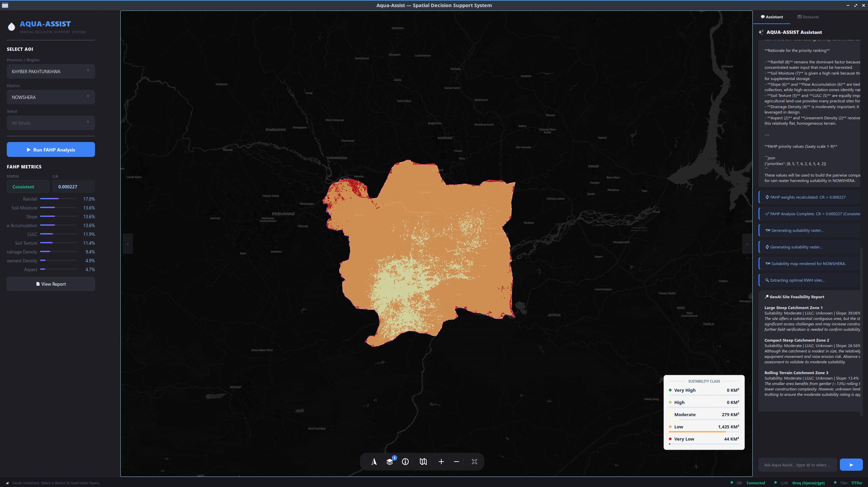Image resolution: width=868 pixels, height=487 pixels.
Task: Click the Tiler TiTiler status indicator
Action: point(848,483)
